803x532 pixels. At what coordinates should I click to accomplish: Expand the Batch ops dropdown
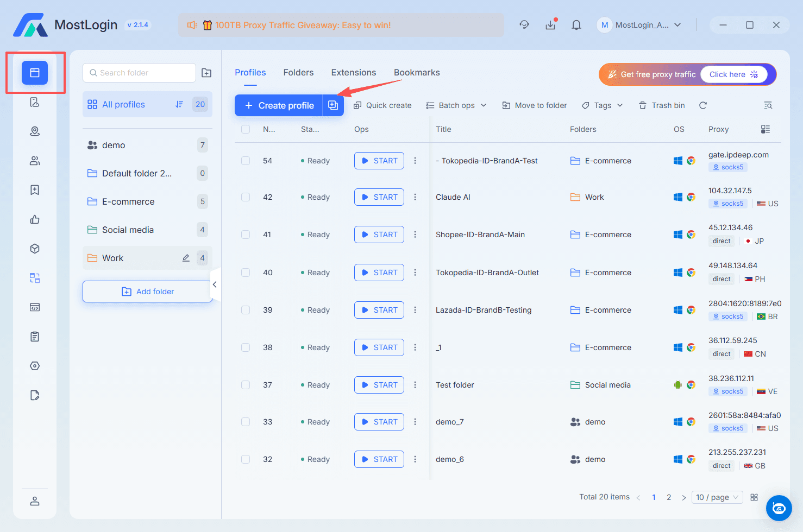[x=456, y=105]
